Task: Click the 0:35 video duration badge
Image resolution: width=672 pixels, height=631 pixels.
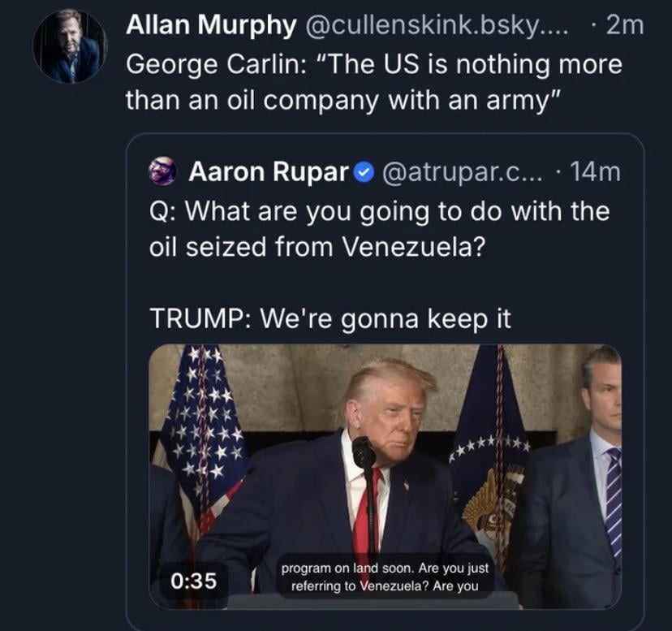Action: (194, 581)
